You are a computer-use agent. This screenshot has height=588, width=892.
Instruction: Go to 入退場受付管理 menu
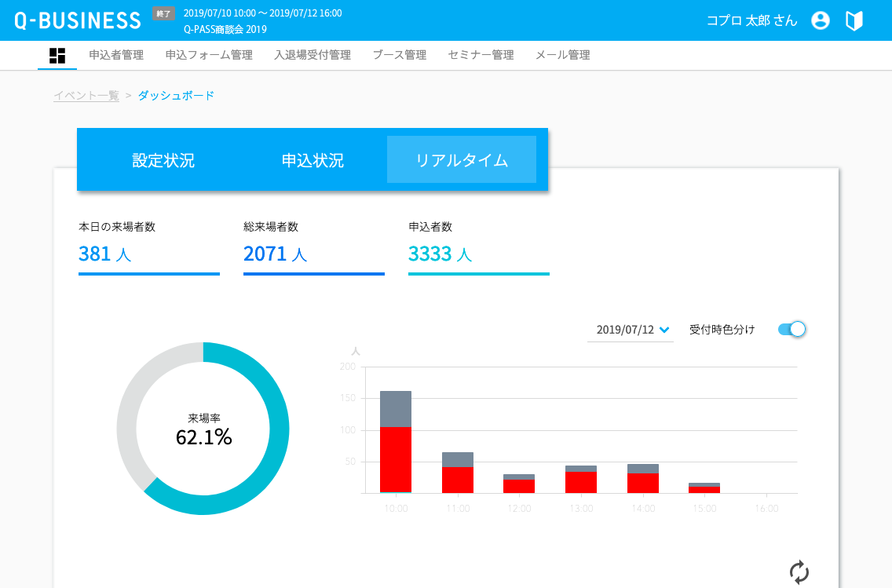313,55
